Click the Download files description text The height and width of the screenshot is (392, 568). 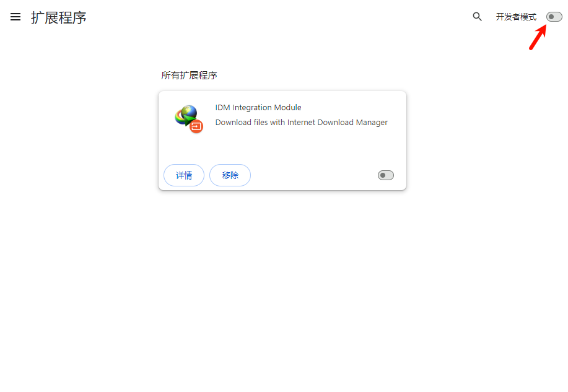250,123
